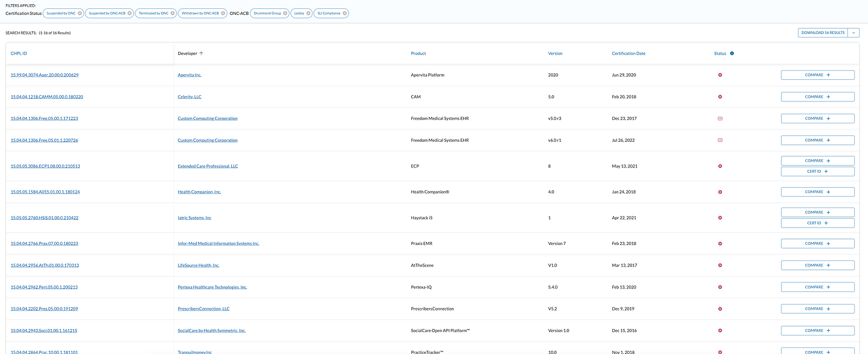The height and width of the screenshot is (354, 868).
Task: Open CHPL ID 15.05.05.3086.ECP1.08.00.0.210513
Action: (45, 166)
